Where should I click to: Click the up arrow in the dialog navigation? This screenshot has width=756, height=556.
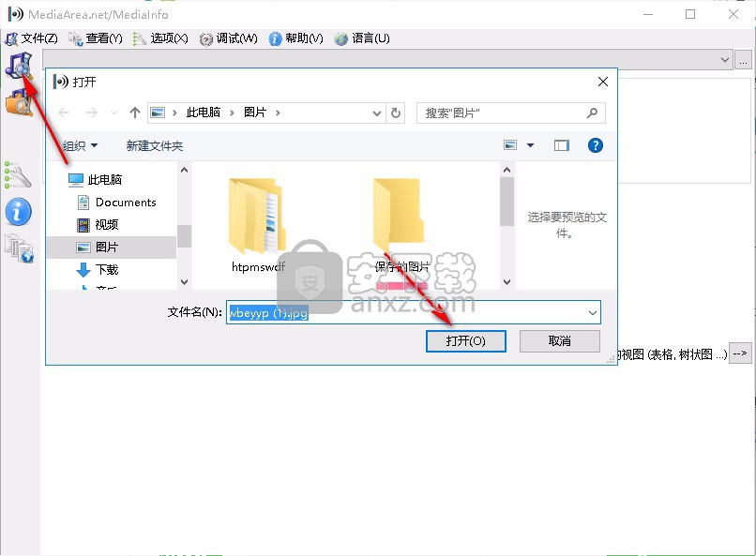click(135, 113)
